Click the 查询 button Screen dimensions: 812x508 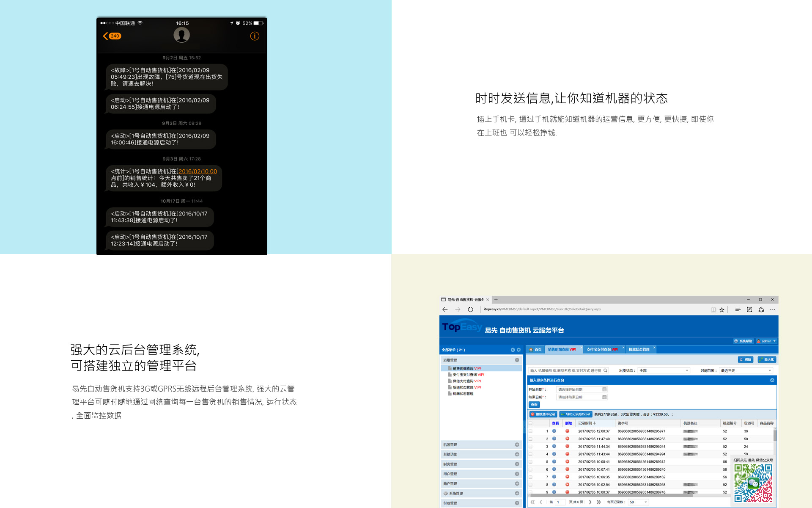534,405
